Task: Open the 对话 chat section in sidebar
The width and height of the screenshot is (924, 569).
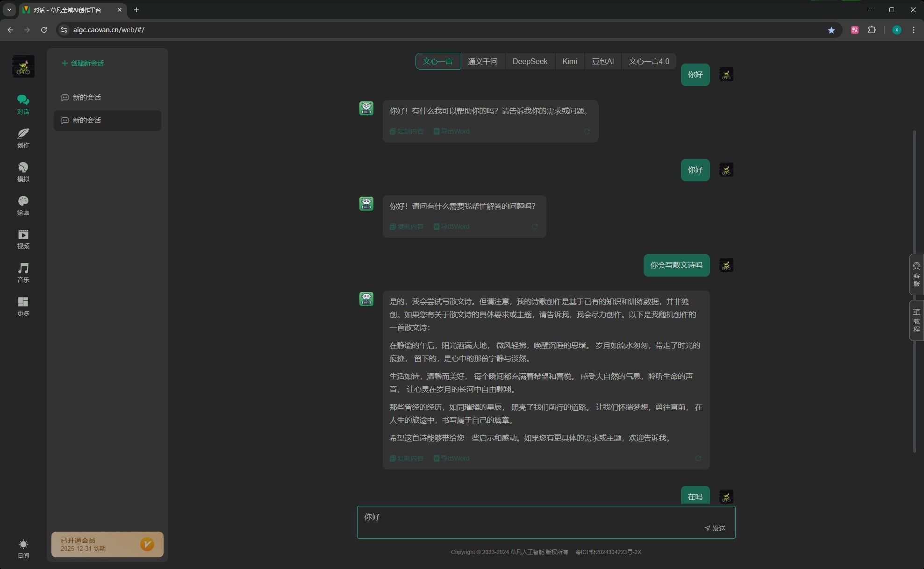Action: 23,105
